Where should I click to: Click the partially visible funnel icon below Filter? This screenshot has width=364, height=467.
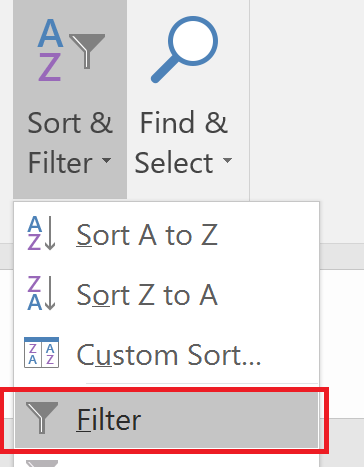[42, 464]
